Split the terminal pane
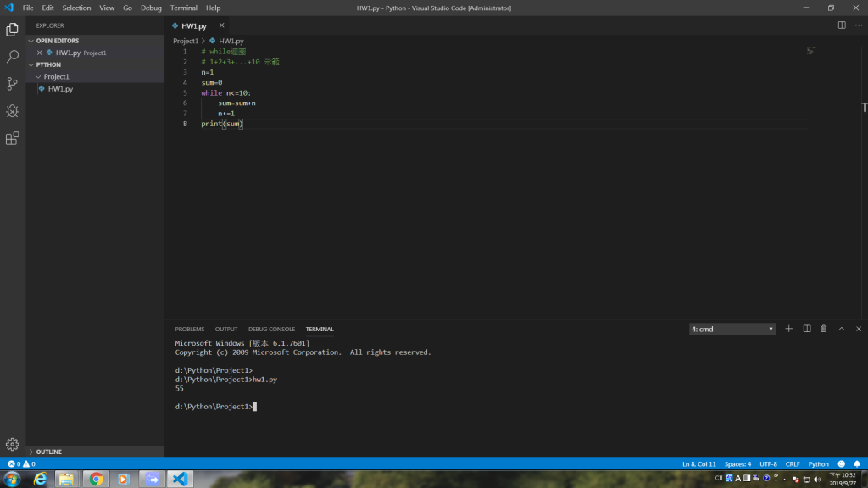Screen dimensions: 868x488 (807, 329)
